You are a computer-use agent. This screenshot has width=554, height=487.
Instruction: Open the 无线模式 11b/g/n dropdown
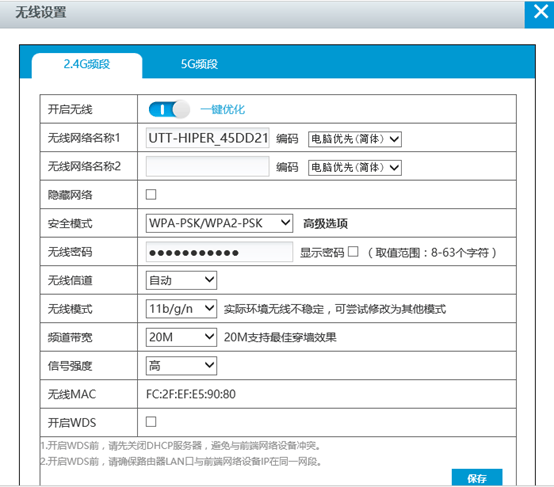(181, 309)
